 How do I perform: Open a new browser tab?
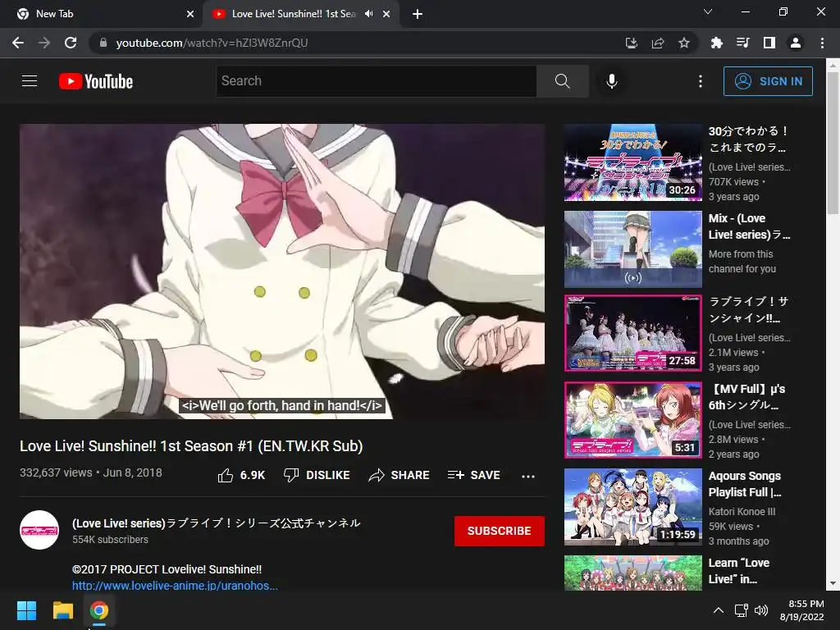(418, 14)
